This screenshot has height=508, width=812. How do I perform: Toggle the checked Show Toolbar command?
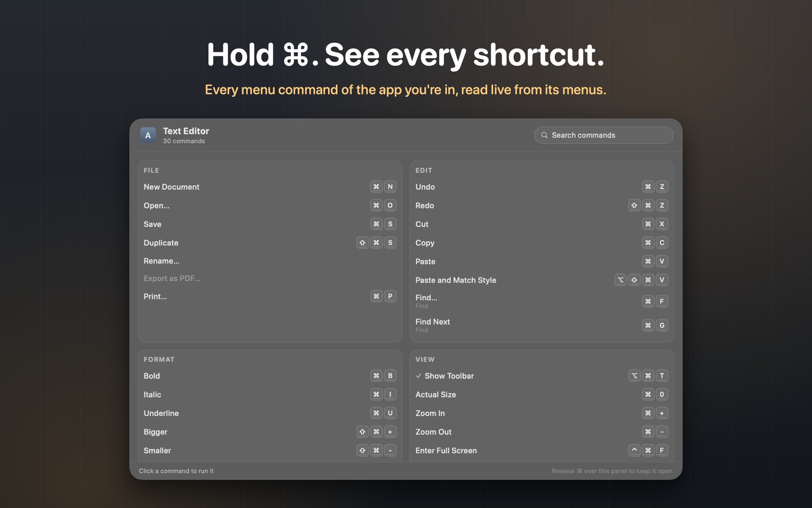541,376
